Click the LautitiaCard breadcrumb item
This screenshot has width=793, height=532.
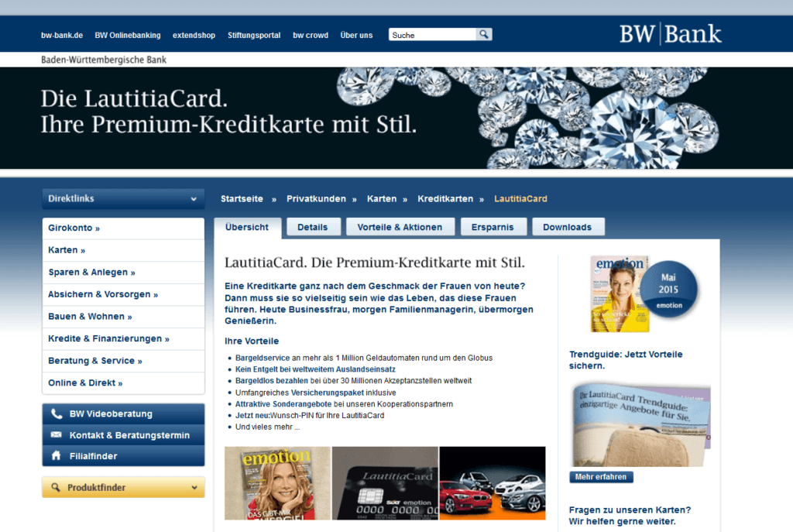(520, 199)
